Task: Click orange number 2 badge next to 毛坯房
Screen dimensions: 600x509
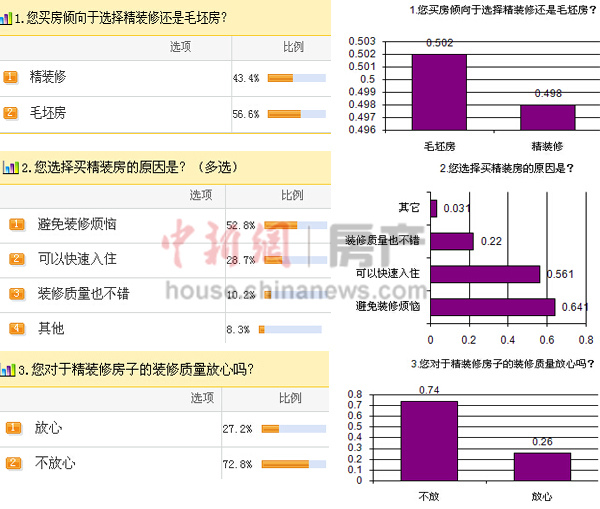Action: point(10,113)
